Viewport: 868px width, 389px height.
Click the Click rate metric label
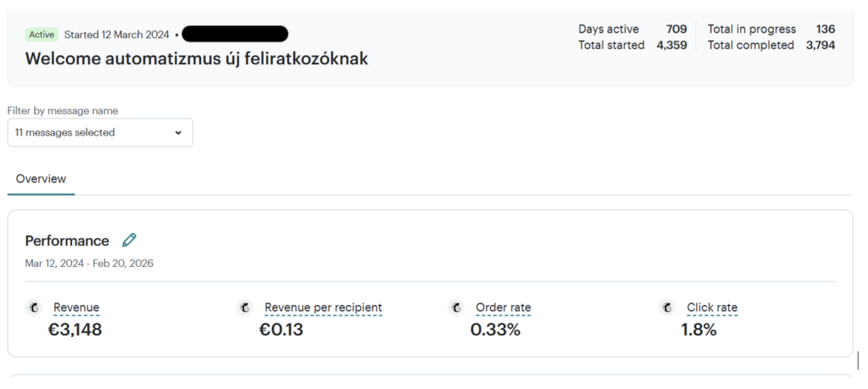(x=712, y=308)
